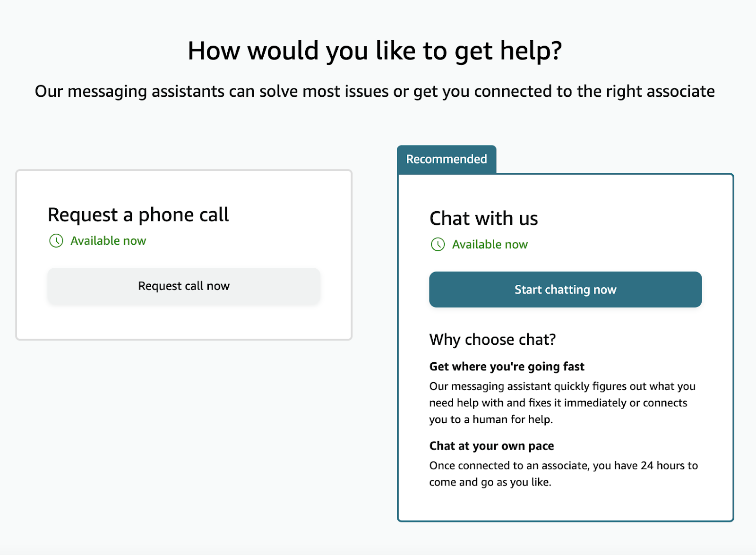Click Available now text in chat card
756x555 pixels.
pos(490,245)
